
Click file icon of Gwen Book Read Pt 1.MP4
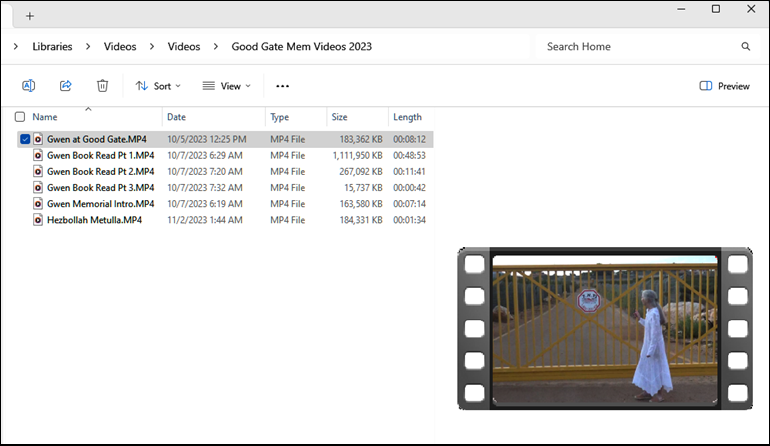click(x=38, y=155)
